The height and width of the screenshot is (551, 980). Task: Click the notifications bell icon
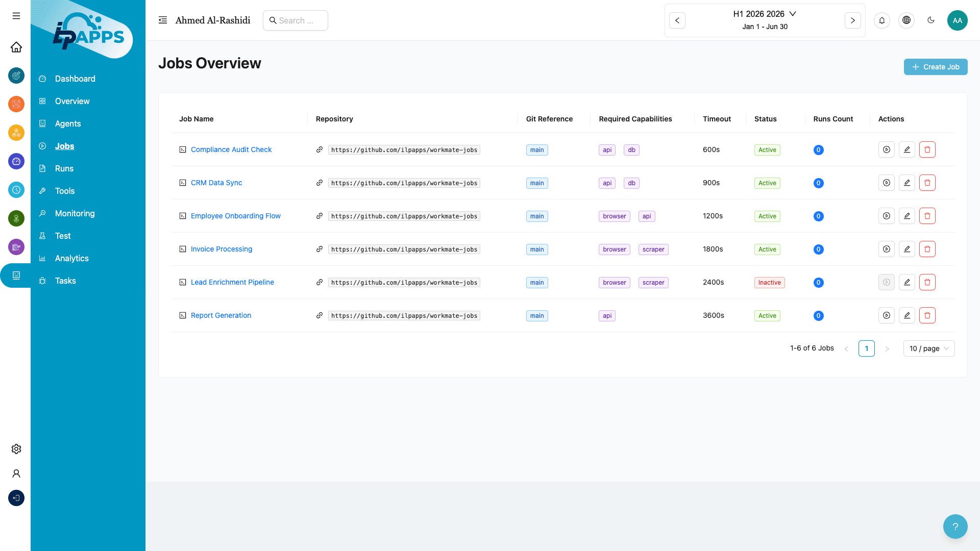[x=882, y=20]
